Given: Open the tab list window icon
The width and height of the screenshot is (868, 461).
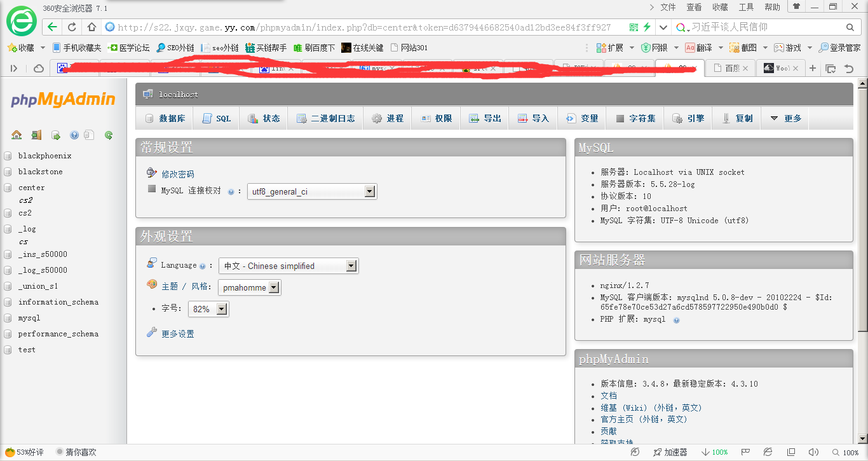Looking at the screenshot, I should pyautogui.click(x=831, y=68).
